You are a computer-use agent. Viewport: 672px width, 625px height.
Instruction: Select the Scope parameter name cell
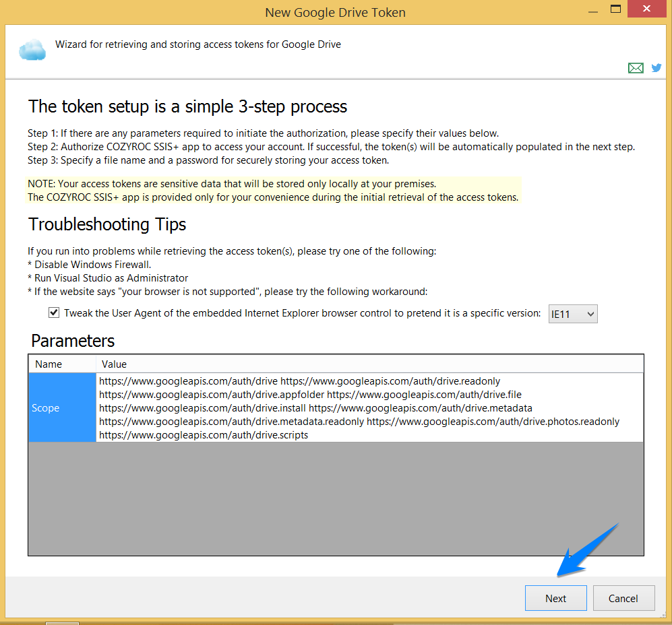pyautogui.click(x=63, y=407)
